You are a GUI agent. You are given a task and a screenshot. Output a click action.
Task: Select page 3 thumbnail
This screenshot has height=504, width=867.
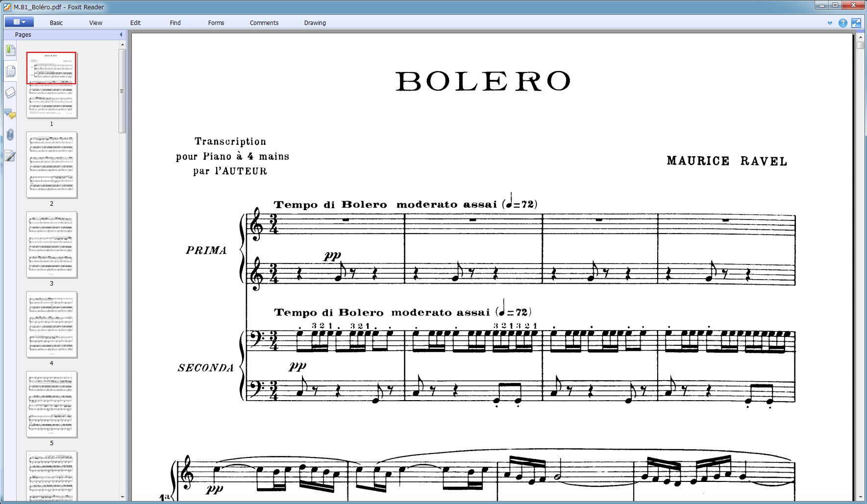[x=51, y=244]
